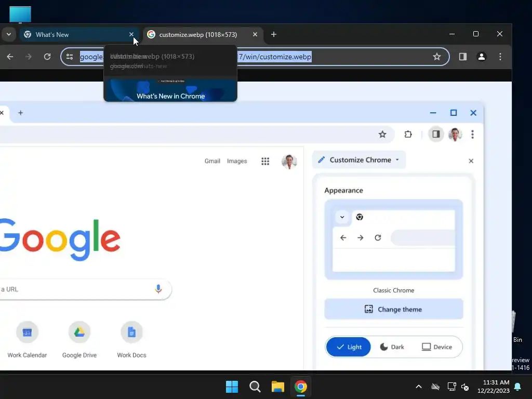Select the customize.webp tab
This screenshot has height=399, width=532.
tap(203, 35)
